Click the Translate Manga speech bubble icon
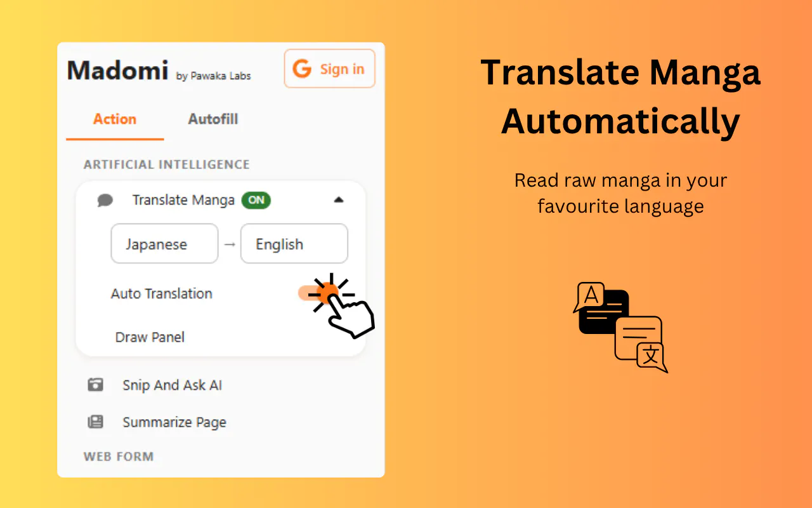 [105, 201]
